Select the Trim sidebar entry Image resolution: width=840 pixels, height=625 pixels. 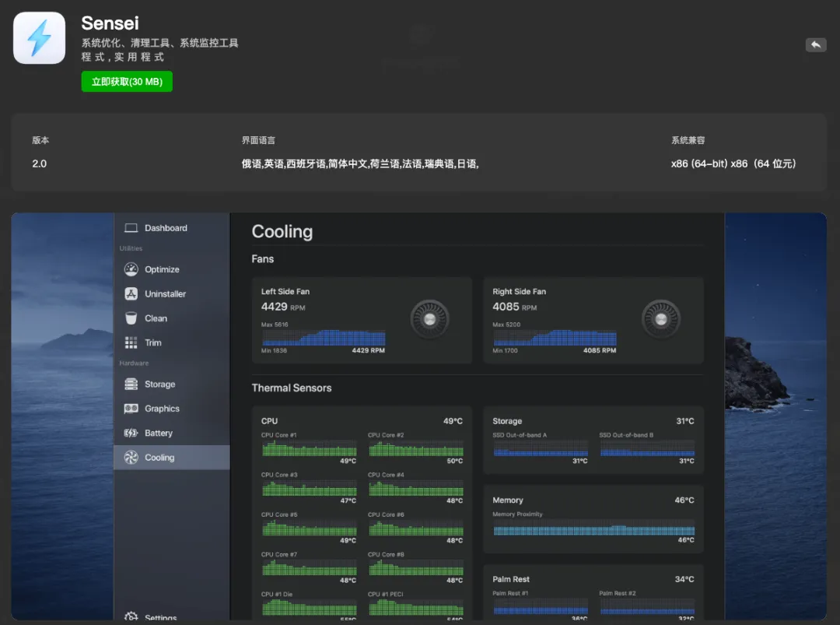(171, 342)
